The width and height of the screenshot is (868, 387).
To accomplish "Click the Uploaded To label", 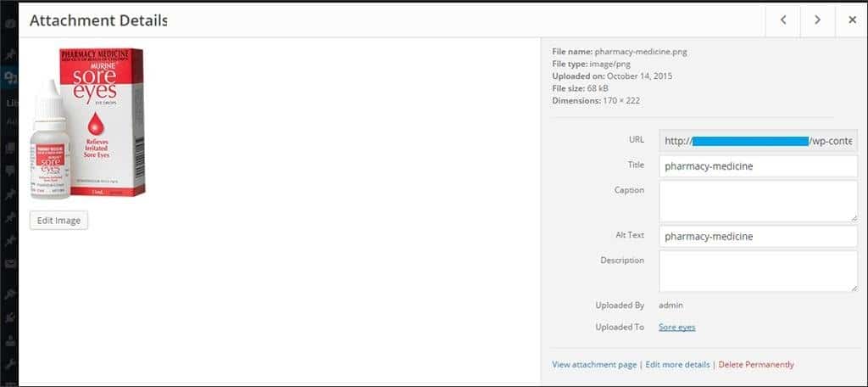I will tap(620, 327).
